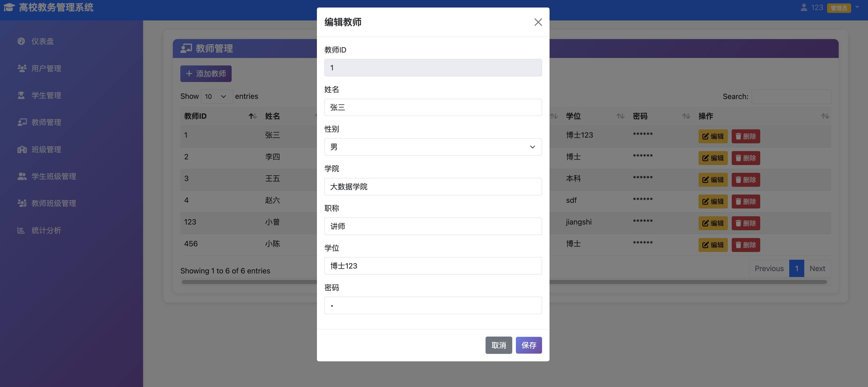Click the user avatar icon top right
The width and height of the screenshot is (868, 387).
pyautogui.click(x=804, y=8)
